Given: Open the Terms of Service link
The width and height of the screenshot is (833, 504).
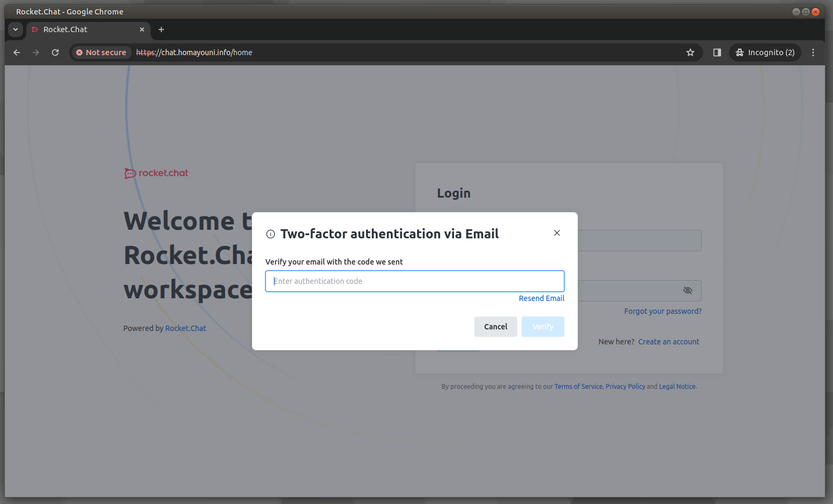Looking at the screenshot, I should [x=578, y=387].
